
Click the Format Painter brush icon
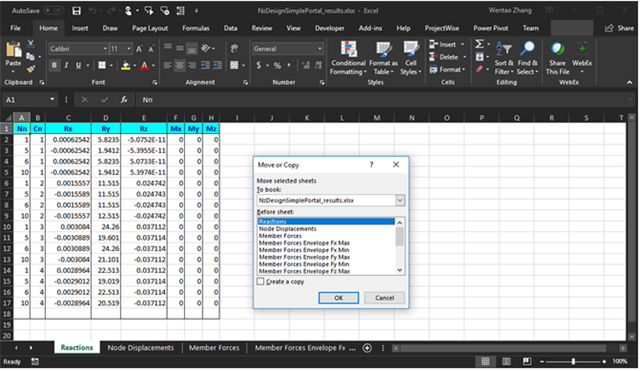[x=31, y=69]
